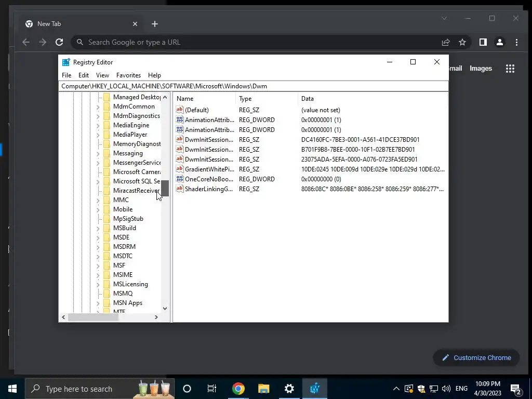Select the (Default) value string icon
Viewport: 532px width, 399px height.
(179, 110)
